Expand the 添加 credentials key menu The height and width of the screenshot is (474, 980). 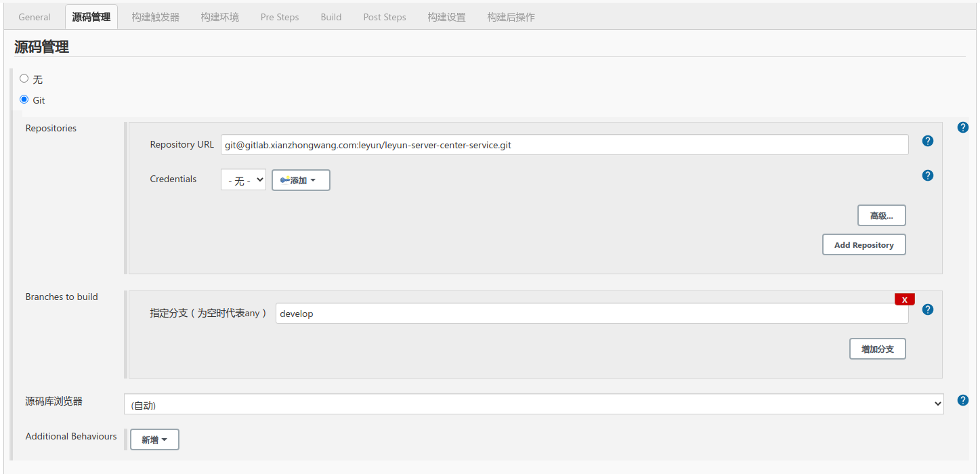pyautogui.click(x=301, y=180)
